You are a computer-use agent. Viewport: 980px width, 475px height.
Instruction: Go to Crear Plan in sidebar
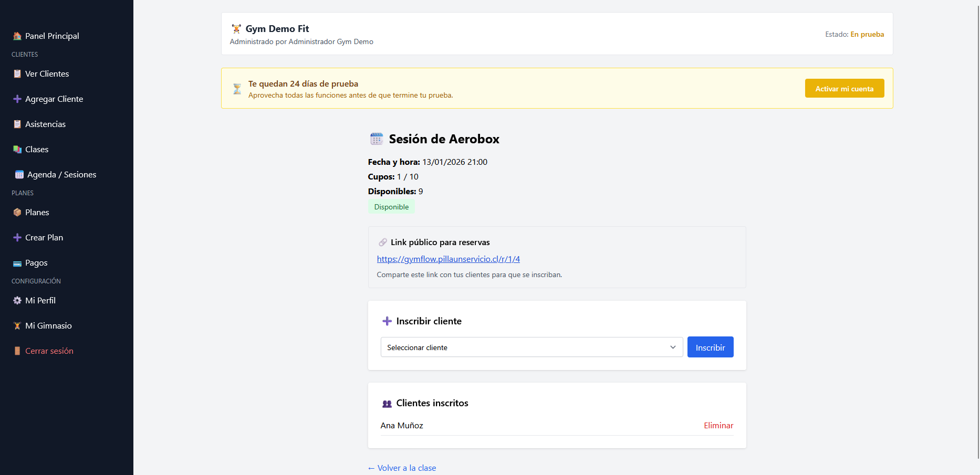(x=44, y=238)
